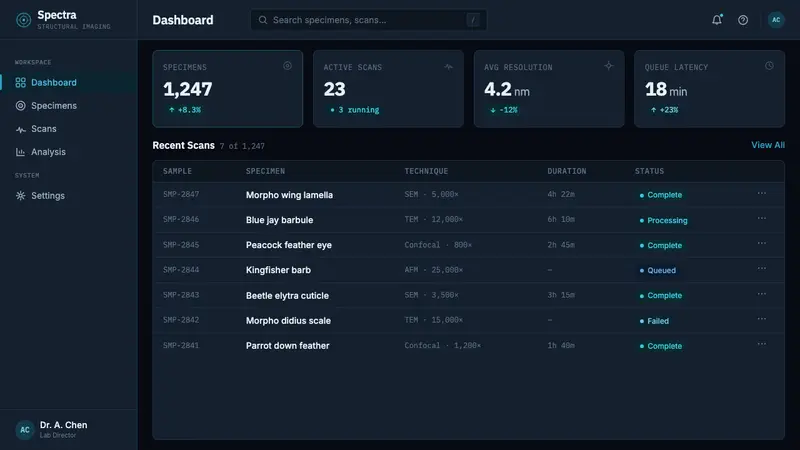800x450 pixels.
Task: Open Scans in the sidebar
Action: (68, 129)
